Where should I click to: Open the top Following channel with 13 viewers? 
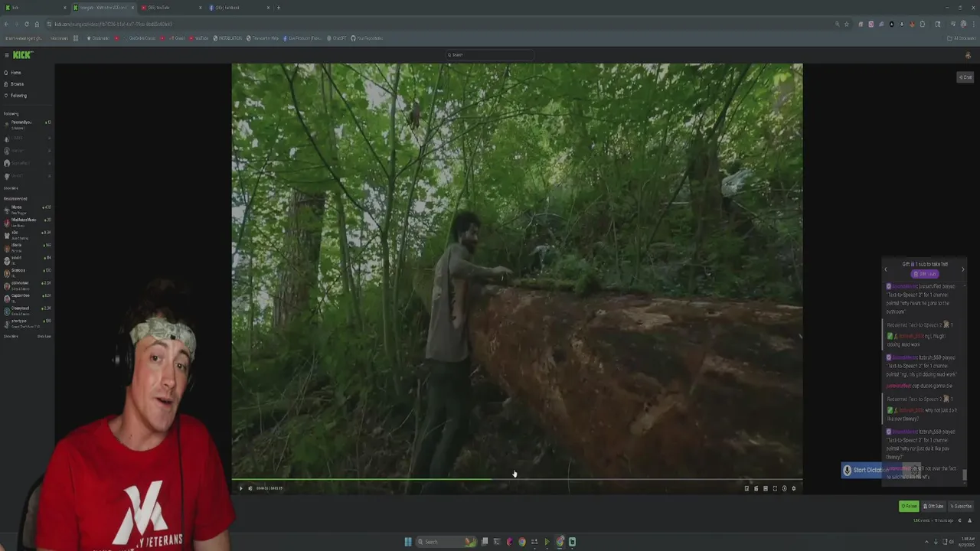click(28, 124)
